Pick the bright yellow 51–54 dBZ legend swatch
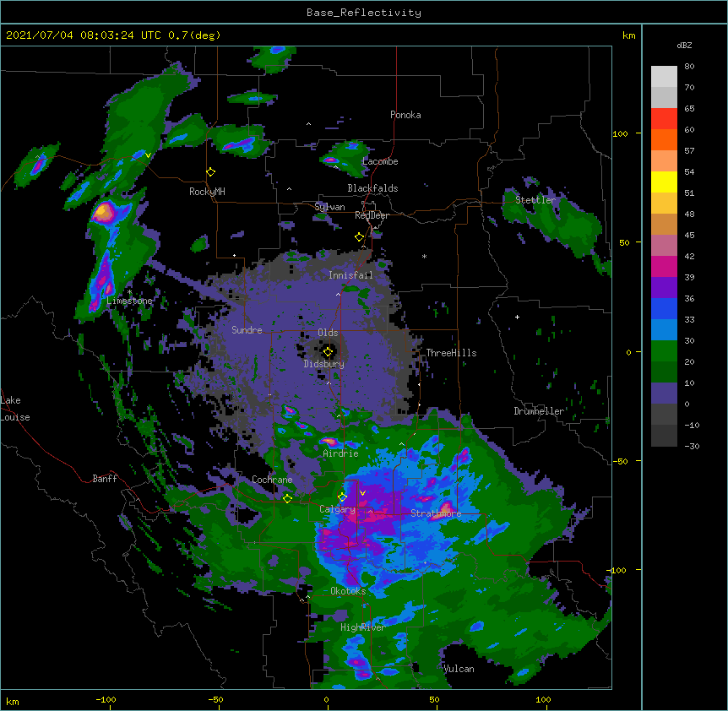The width and height of the screenshot is (728, 711). [664, 182]
